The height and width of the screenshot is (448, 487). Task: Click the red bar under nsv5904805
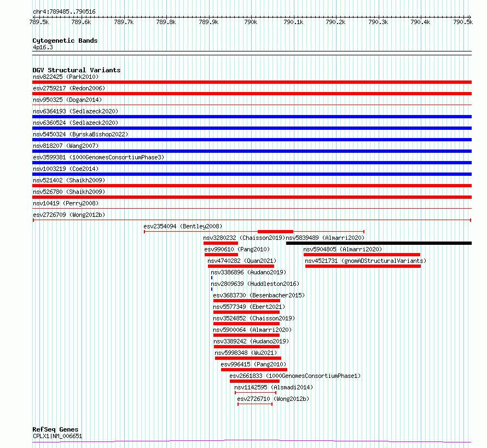(362, 255)
